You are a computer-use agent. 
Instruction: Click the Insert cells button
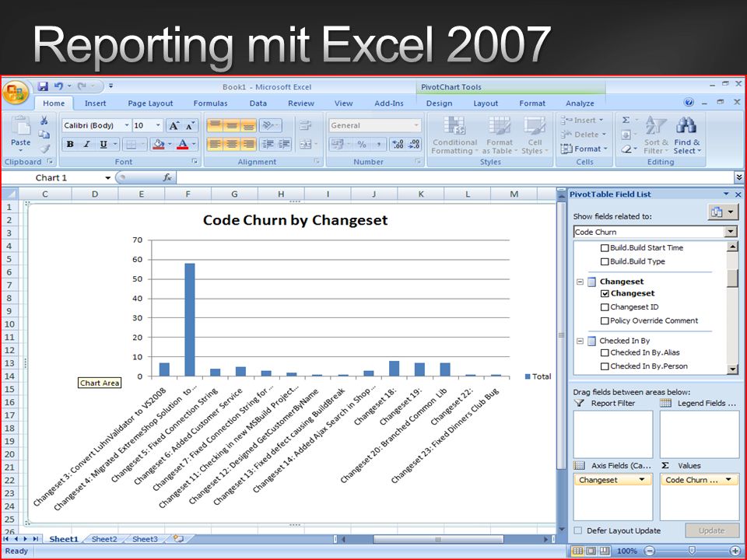tap(582, 121)
